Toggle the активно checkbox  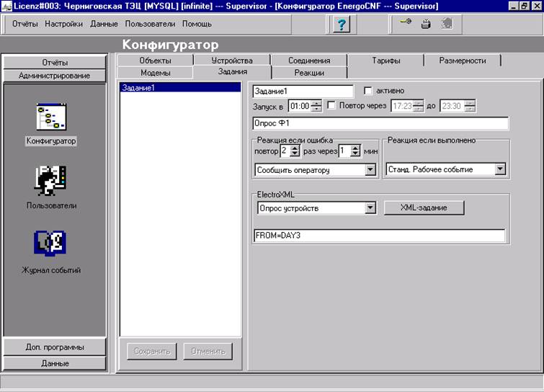click(x=368, y=91)
